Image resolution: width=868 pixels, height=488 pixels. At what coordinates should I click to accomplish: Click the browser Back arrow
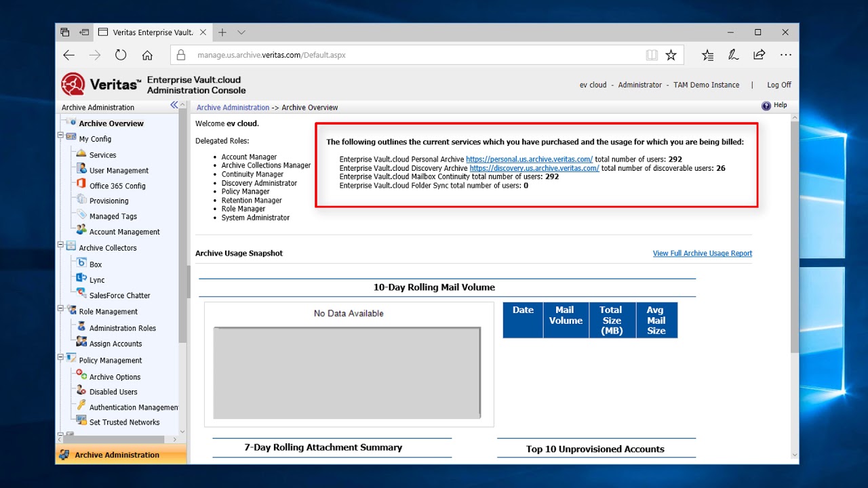tap(68, 55)
